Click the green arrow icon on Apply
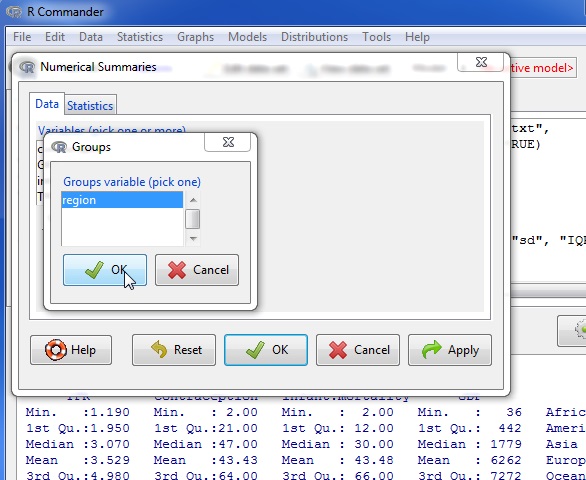 pyautogui.click(x=432, y=349)
